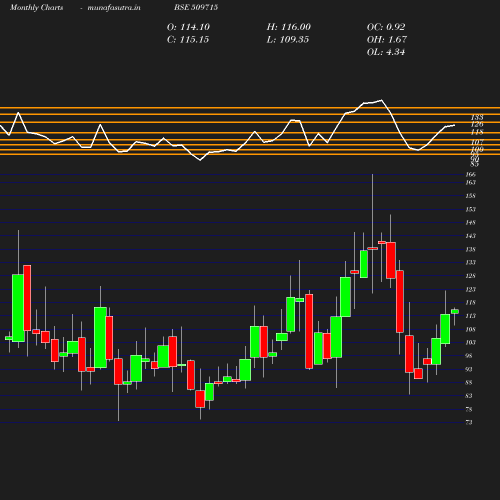500x500 pixels.
Task: Click the 163 price axis label
Action: (x=471, y=182)
